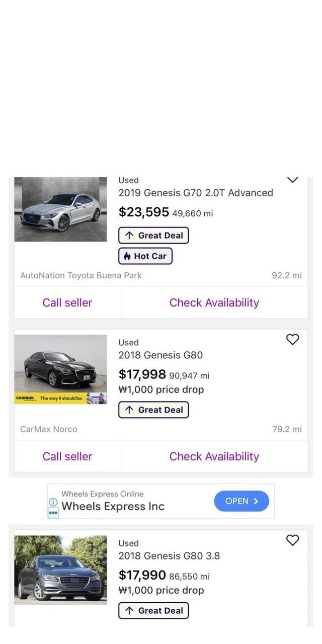Tap the chevron on the G70 listing

tap(292, 180)
